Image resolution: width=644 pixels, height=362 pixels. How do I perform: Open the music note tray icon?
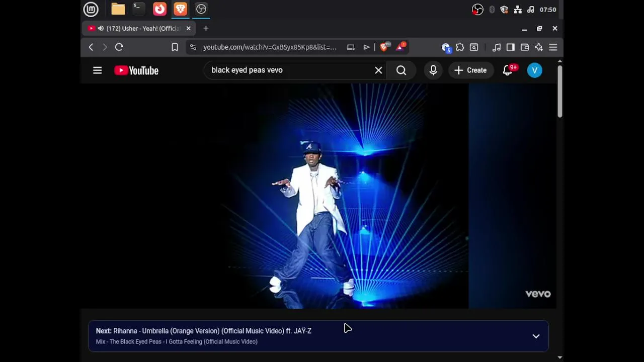[x=530, y=10]
